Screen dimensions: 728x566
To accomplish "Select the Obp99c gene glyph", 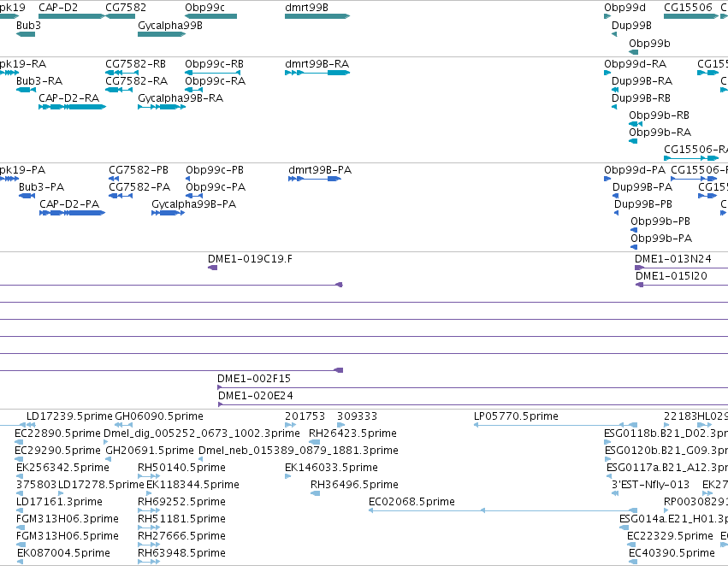I will (x=210, y=16).
